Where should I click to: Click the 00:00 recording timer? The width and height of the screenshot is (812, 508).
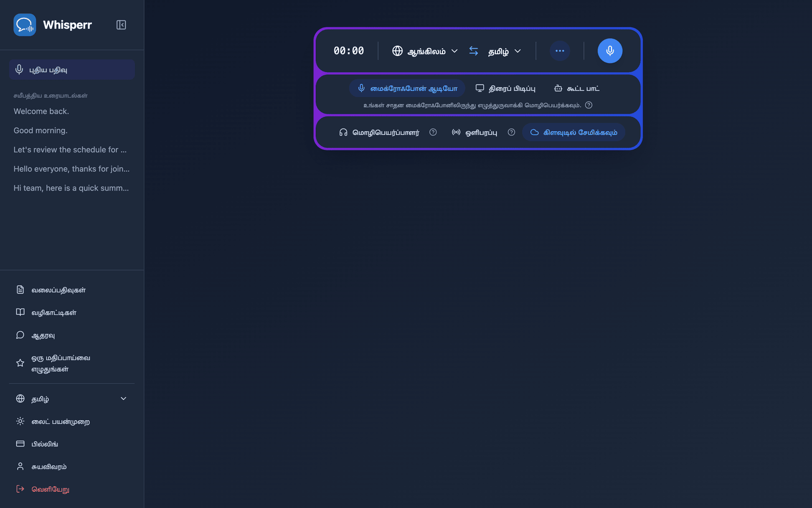(349, 51)
